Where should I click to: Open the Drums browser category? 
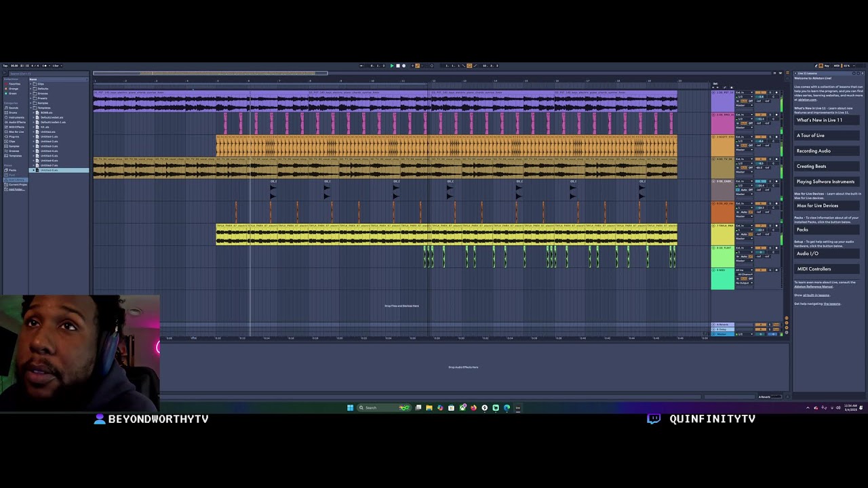pyautogui.click(x=12, y=113)
